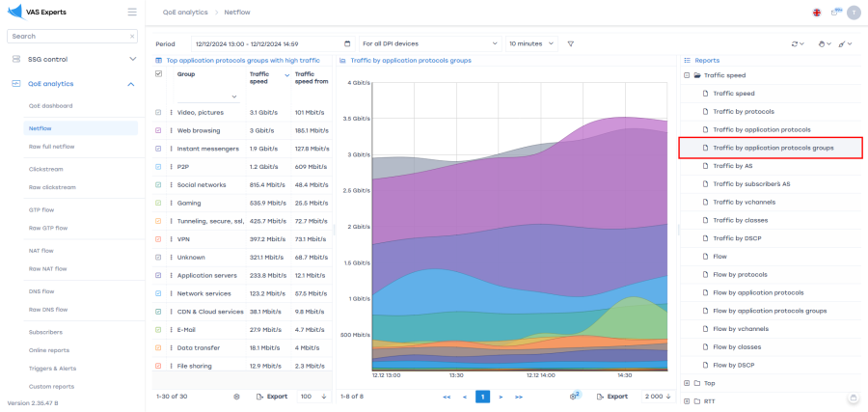Open Raw full netflow in sidebar

[51, 147]
